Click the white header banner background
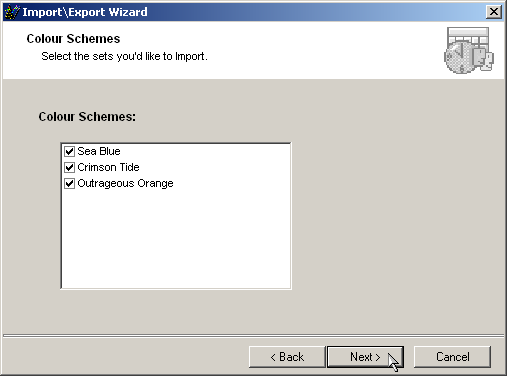Image resolution: width=507 pixels, height=376 pixels. (300, 50)
